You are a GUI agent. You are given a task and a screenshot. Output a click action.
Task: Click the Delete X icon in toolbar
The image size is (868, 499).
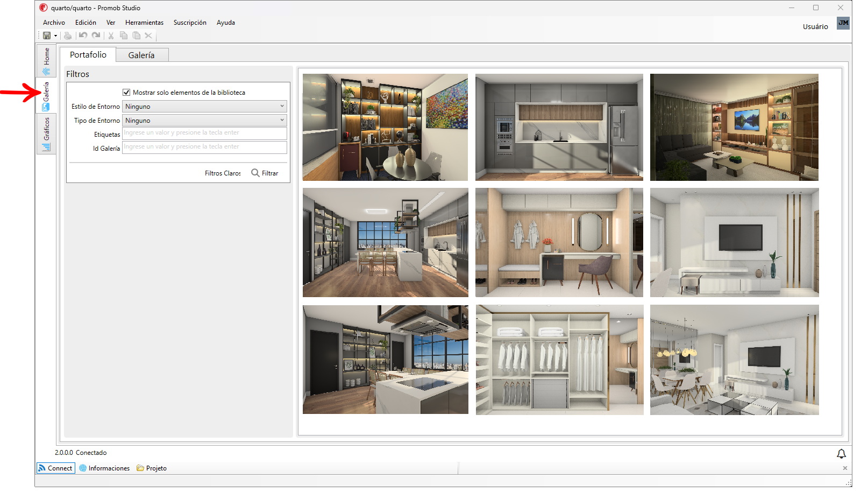tap(148, 36)
